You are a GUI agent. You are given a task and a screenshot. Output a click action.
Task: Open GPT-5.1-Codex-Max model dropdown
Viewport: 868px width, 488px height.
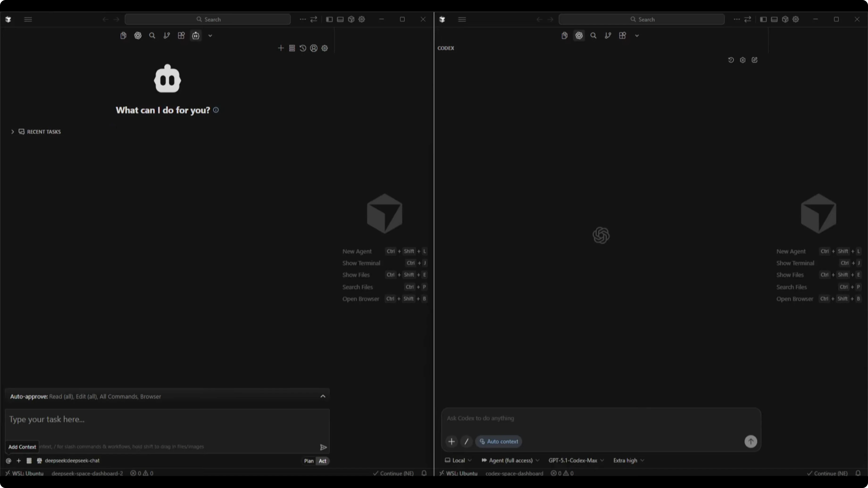pyautogui.click(x=576, y=460)
